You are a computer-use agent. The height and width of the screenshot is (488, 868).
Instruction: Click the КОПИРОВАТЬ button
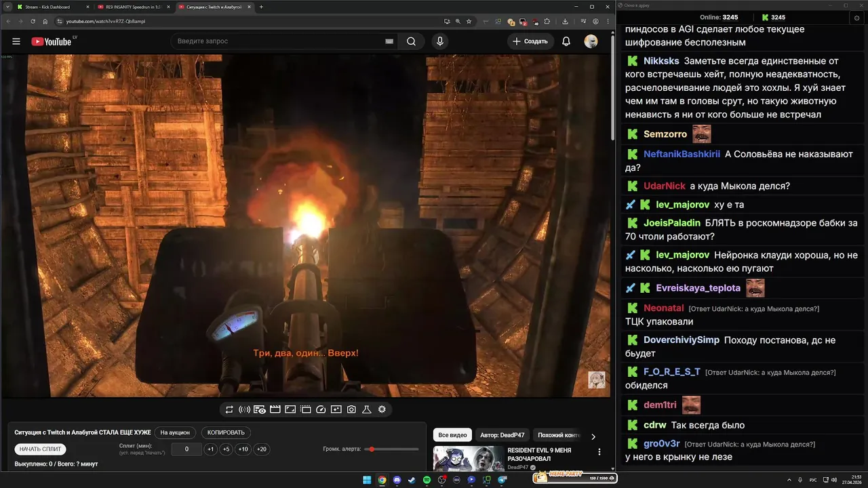(226, 432)
